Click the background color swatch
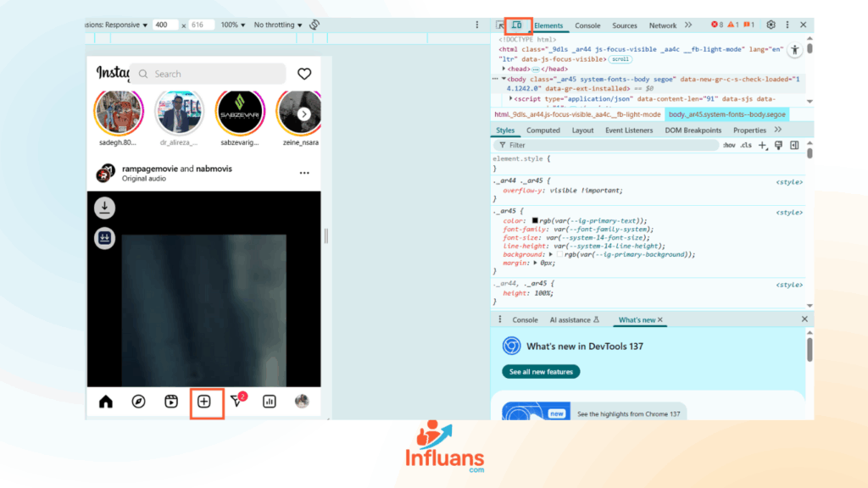Screen dimensions: 868x488 pos(559,254)
